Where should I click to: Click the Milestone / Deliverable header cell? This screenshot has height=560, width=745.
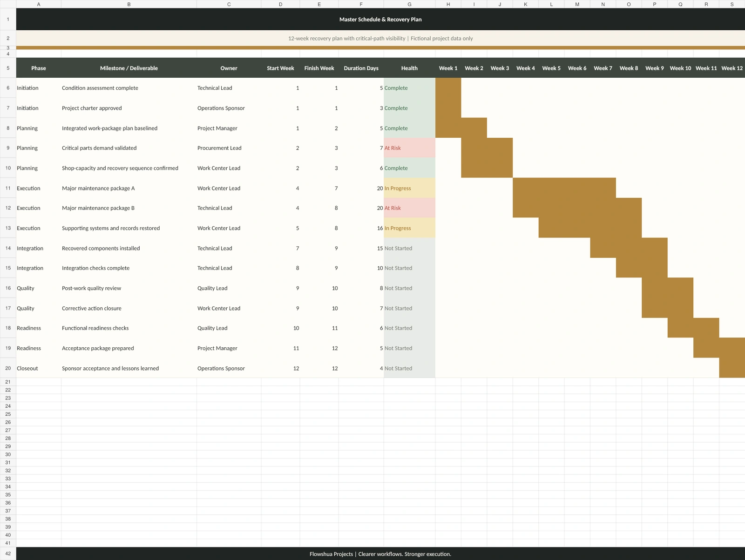click(x=129, y=68)
